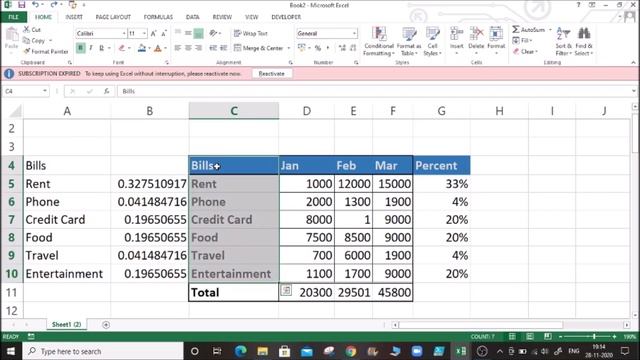Set vertical Bottom Align for cells
The height and width of the screenshot is (360, 640).
(x=198, y=33)
